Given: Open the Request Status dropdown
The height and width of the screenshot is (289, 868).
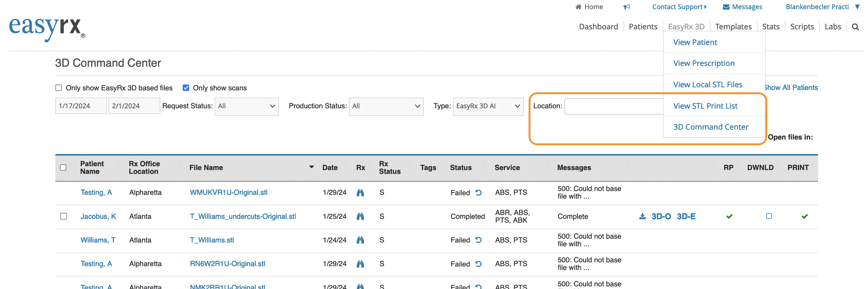Looking at the screenshot, I should 247,106.
